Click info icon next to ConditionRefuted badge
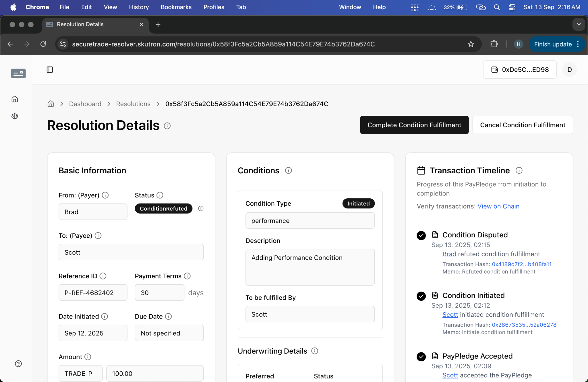This screenshot has width=588, height=382. click(201, 209)
